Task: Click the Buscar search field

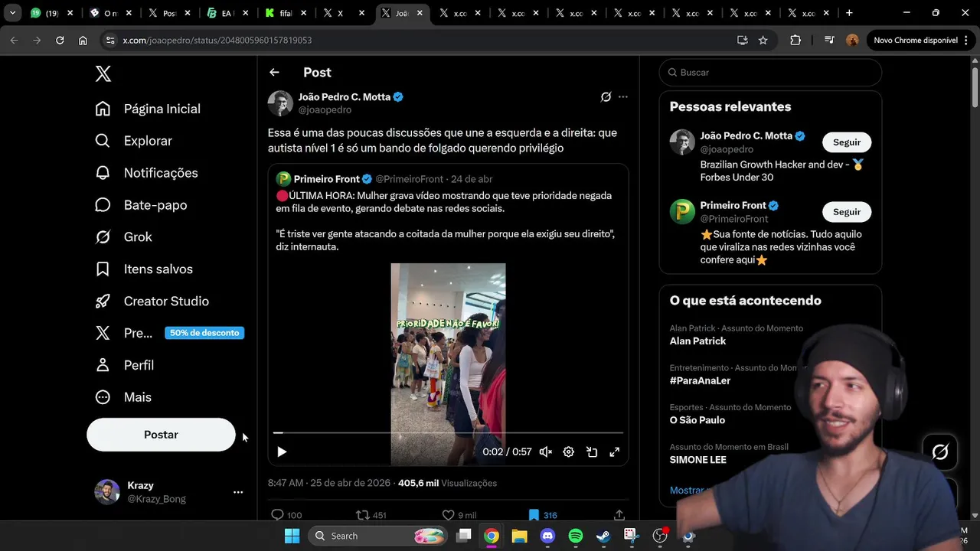Action: click(770, 73)
